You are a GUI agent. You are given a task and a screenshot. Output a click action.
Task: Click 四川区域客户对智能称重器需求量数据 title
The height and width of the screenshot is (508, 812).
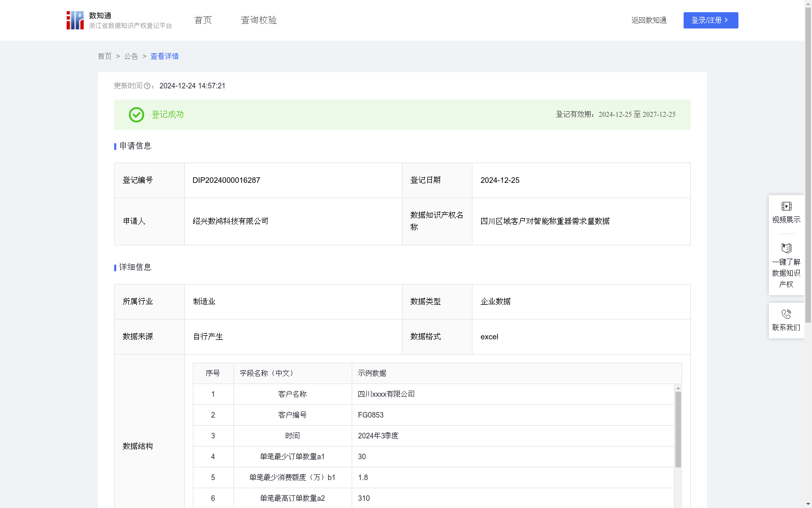(x=545, y=221)
